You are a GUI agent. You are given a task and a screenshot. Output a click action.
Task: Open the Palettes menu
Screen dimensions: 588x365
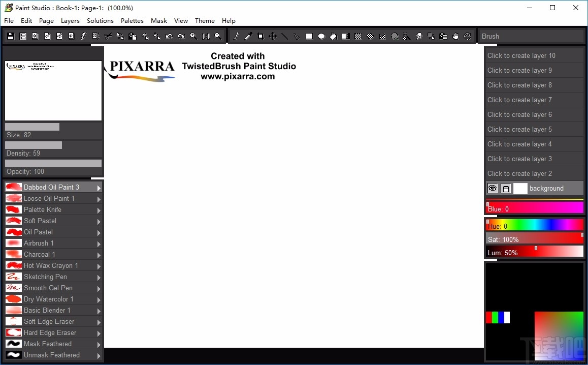(132, 21)
